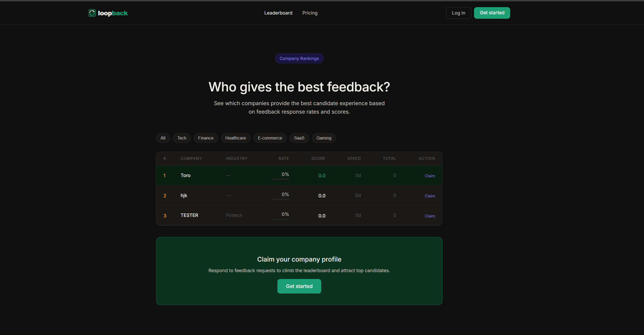The image size is (644, 335).
Task: Select the Finance filter pill
Action: (206, 138)
